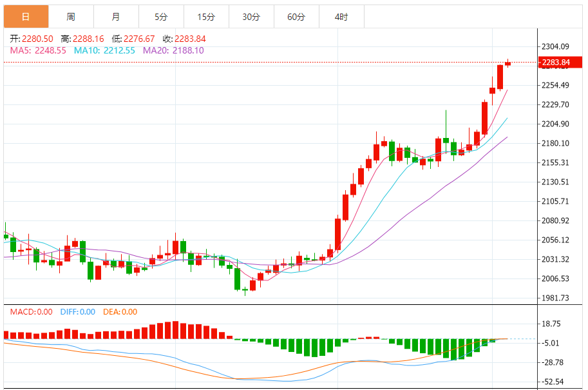Click the 收: 2283.84 close price value
Viewport: 588px width, 390px height.
[x=184, y=39]
